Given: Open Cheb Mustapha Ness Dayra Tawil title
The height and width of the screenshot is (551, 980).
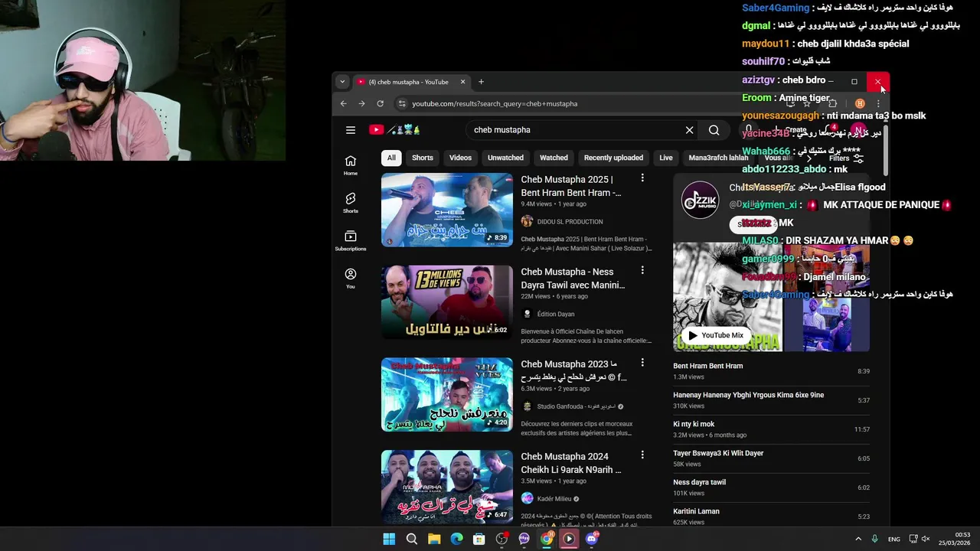Looking at the screenshot, I should coord(573,279).
